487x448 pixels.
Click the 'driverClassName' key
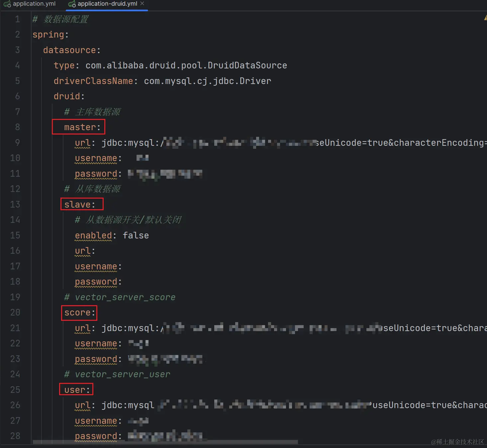coord(93,81)
